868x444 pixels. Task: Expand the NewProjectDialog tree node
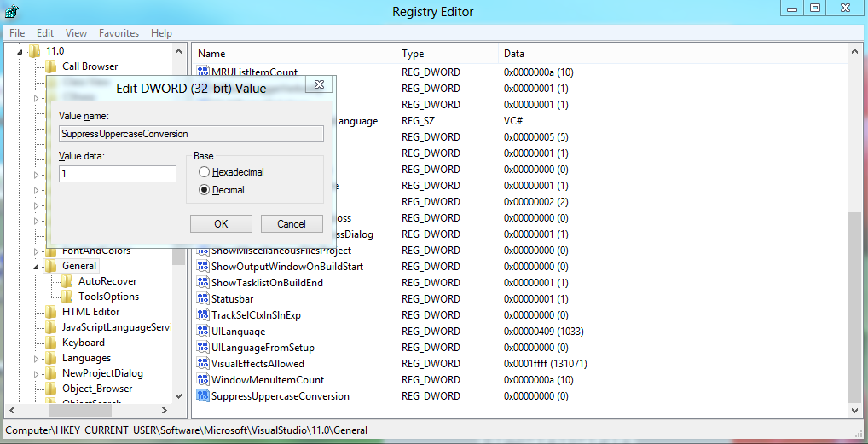(37, 373)
